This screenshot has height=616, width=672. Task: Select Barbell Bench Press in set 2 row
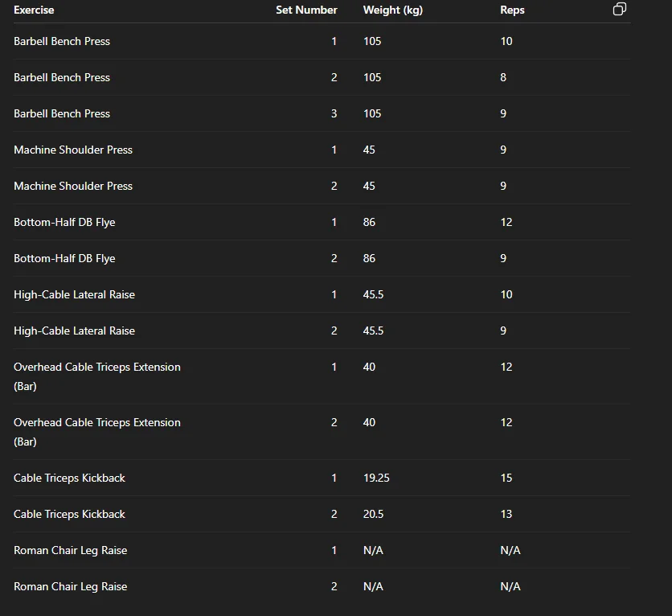(62, 77)
